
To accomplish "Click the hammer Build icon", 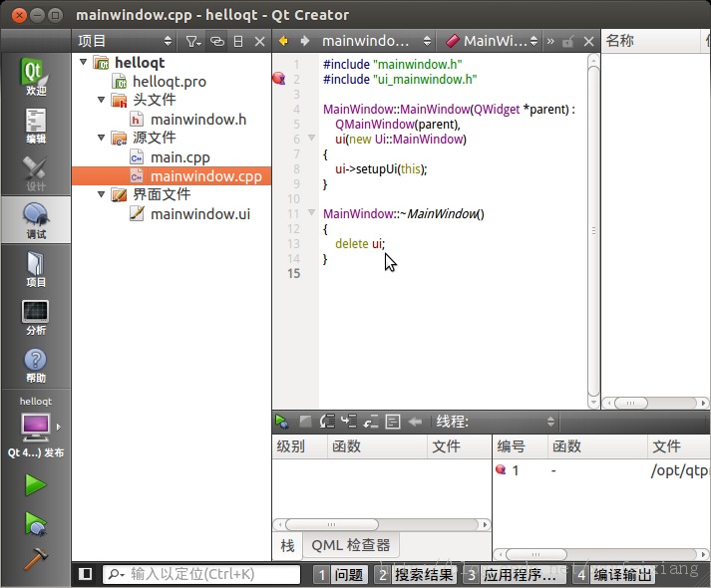I will [35, 559].
